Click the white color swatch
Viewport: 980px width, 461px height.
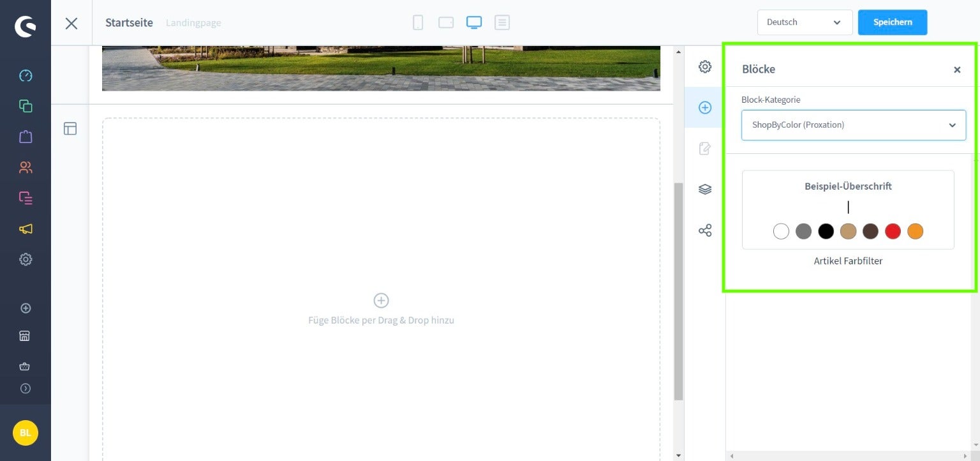coord(781,231)
